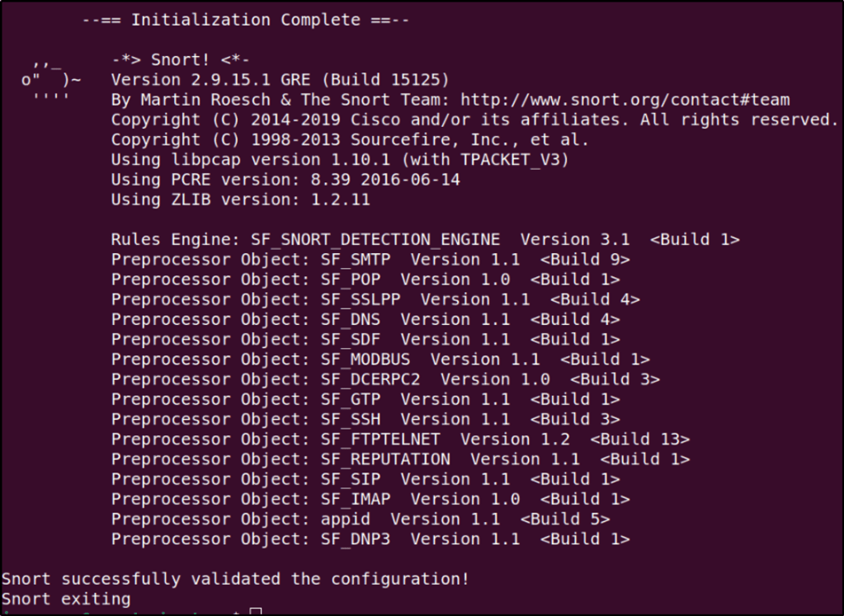Click the SF_SNORT_DETECTION_ENGINE rules engine line
This screenshot has width=844, height=616.
click(425, 240)
